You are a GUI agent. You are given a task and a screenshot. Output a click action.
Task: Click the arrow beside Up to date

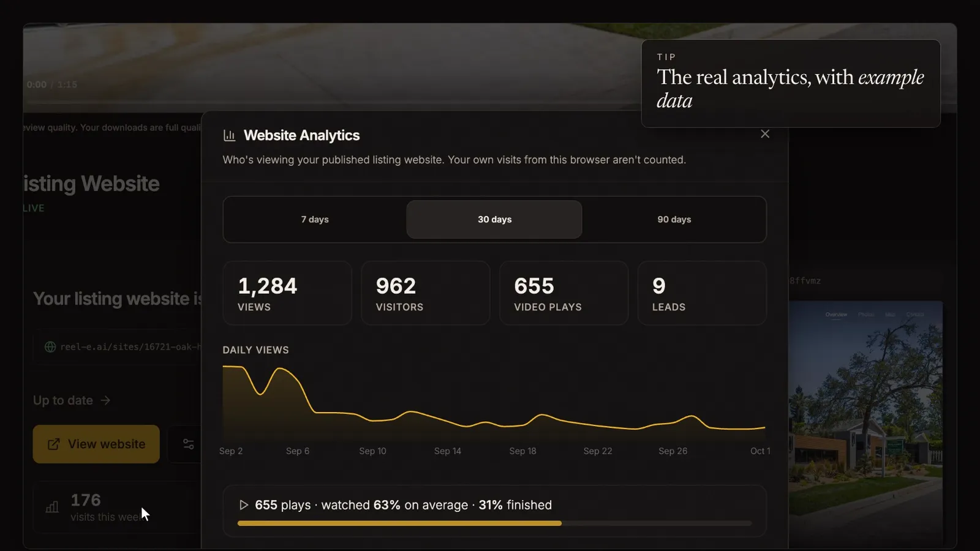tap(105, 400)
